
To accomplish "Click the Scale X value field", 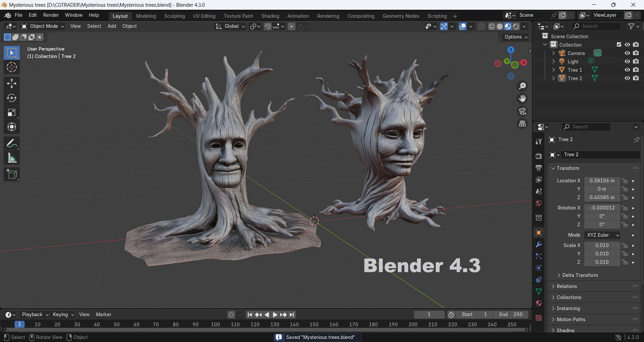I will coord(602,245).
